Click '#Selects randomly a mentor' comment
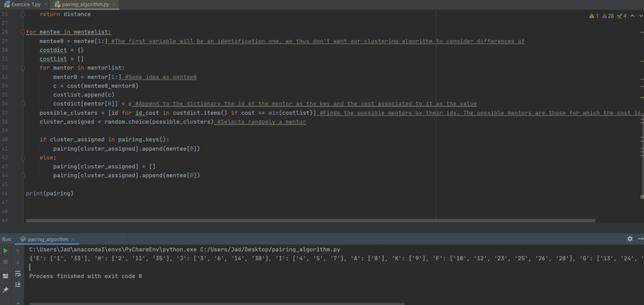Screen dimensions: 644x305 pos(261,122)
